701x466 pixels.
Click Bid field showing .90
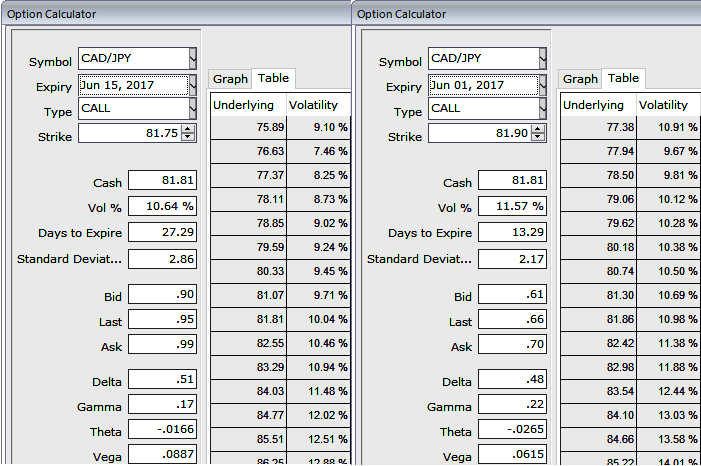(162, 294)
